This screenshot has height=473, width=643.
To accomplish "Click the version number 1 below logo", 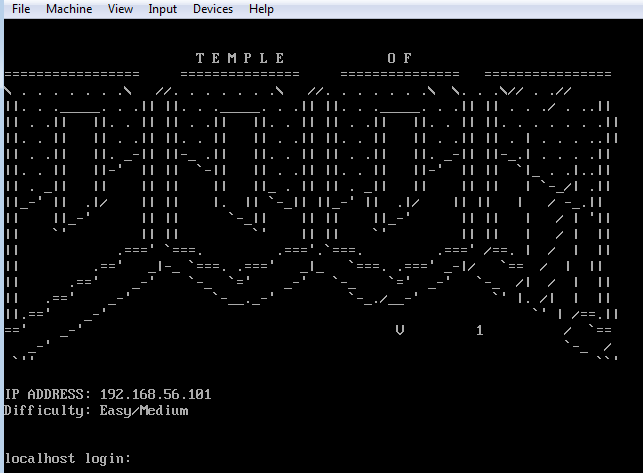I will click(x=480, y=330).
